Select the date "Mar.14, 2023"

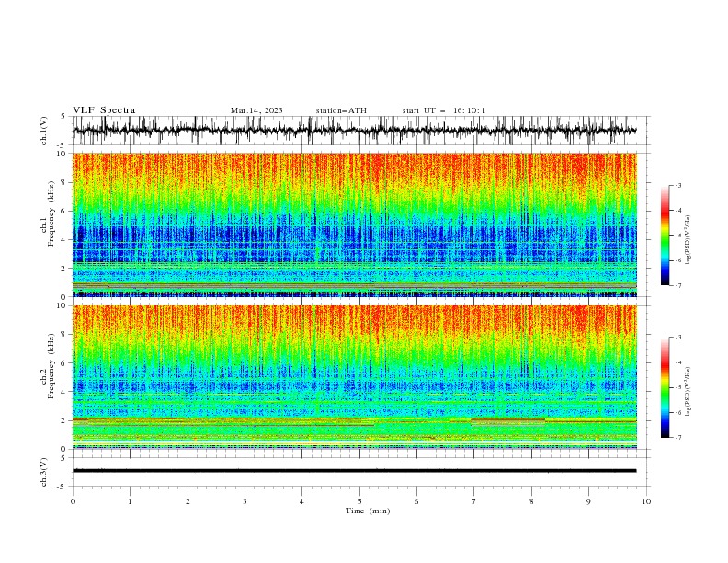click(x=256, y=110)
